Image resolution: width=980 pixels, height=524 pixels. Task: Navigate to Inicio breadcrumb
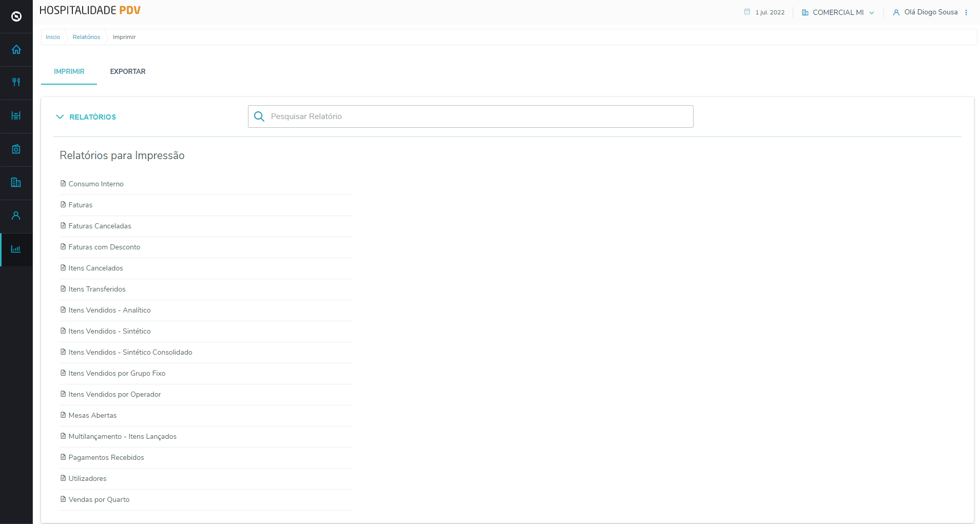click(x=53, y=37)
